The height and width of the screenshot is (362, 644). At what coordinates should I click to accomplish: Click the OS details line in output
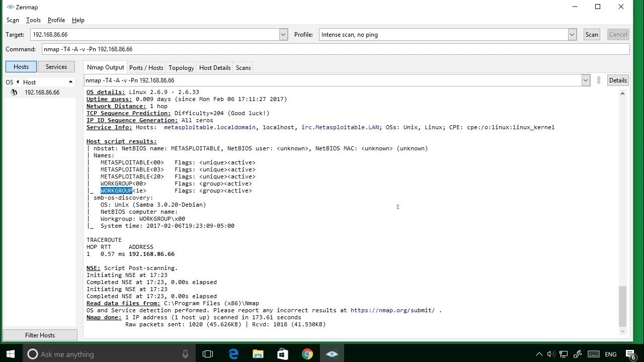point(143,92)
